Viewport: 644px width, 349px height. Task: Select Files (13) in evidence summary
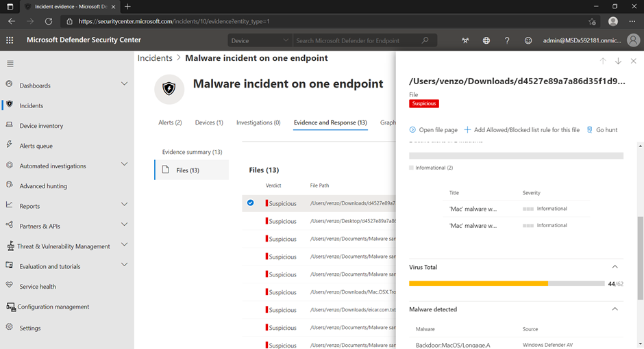[192, 170]
